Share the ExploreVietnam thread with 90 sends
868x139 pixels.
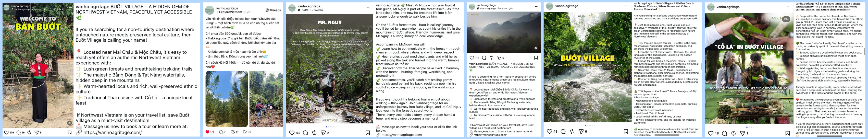tap(245, 132)
